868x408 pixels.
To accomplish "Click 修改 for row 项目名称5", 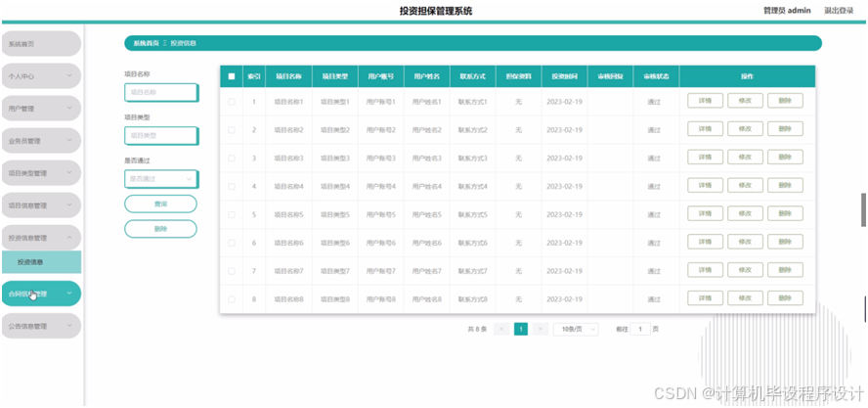I will click(745, 214).
